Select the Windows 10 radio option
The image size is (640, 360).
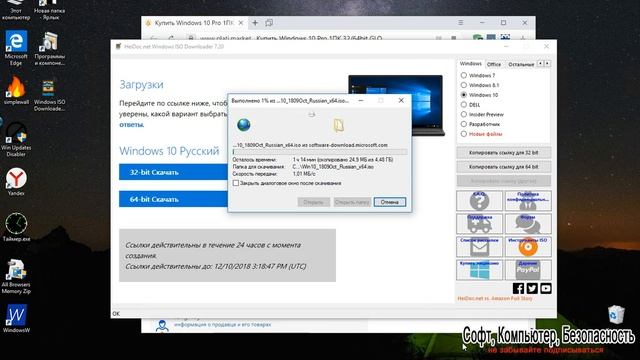[x=464, y=95]
